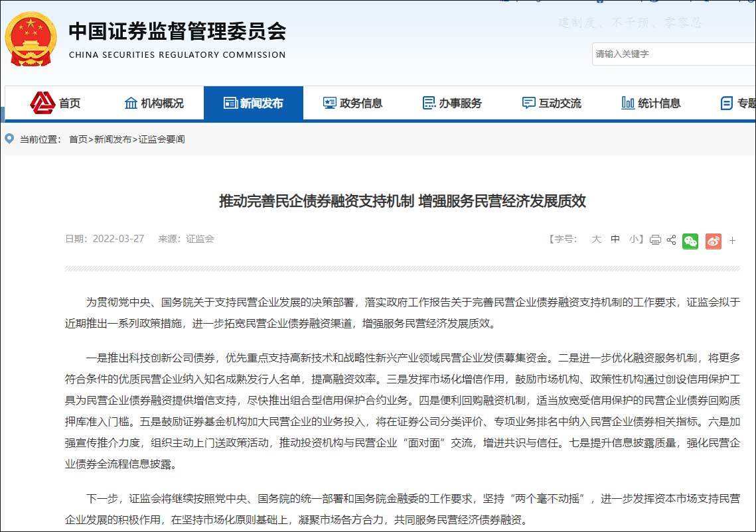756x532 pixels.
Task: Click the 中国证券监督管理委员会 site title
Action: [x=177, y=32]
